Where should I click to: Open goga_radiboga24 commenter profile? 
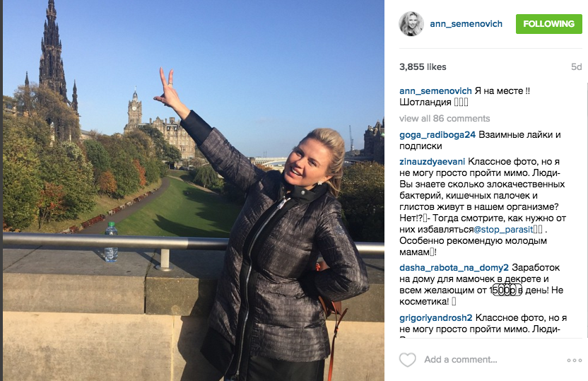click(x=437, y=134)
